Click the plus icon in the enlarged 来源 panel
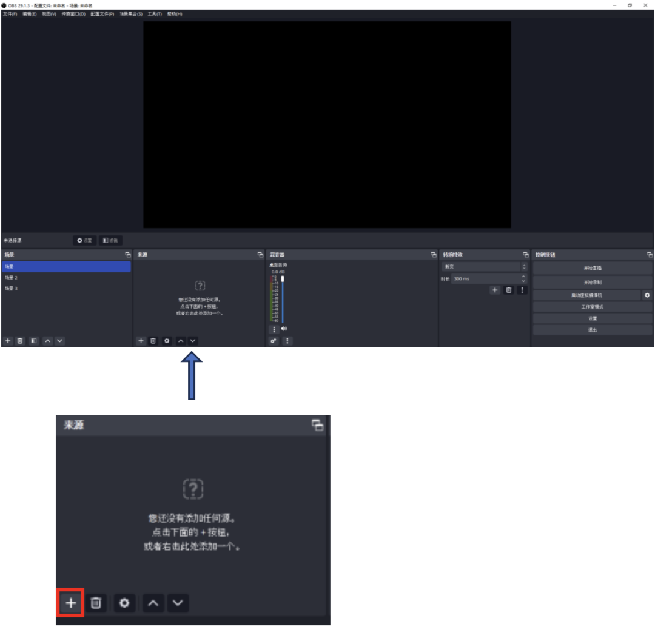The width and height of the screenshot is (655, 644). click(x=70, y=603)
